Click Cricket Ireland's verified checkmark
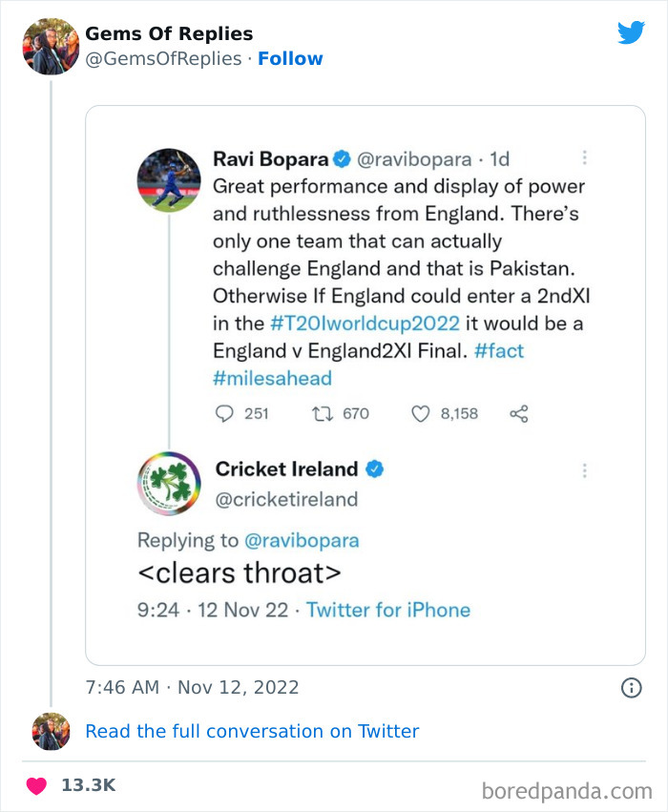This screenshot has height=812, width=668. pyautogui.click(x=376, y=468)
